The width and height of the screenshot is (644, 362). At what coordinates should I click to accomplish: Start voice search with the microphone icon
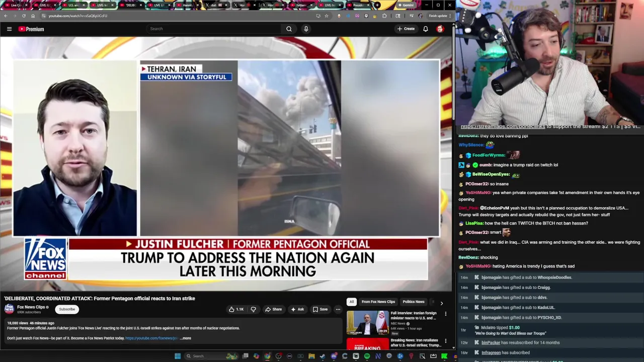coord(306,29)
